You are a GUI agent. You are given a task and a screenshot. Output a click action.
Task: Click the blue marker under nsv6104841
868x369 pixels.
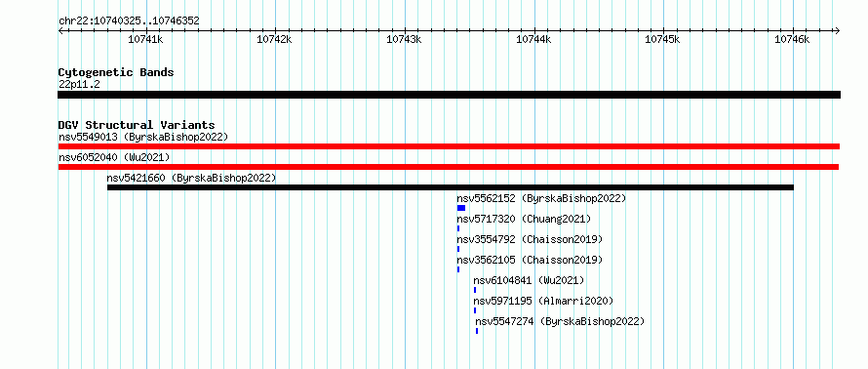(475, 290)
